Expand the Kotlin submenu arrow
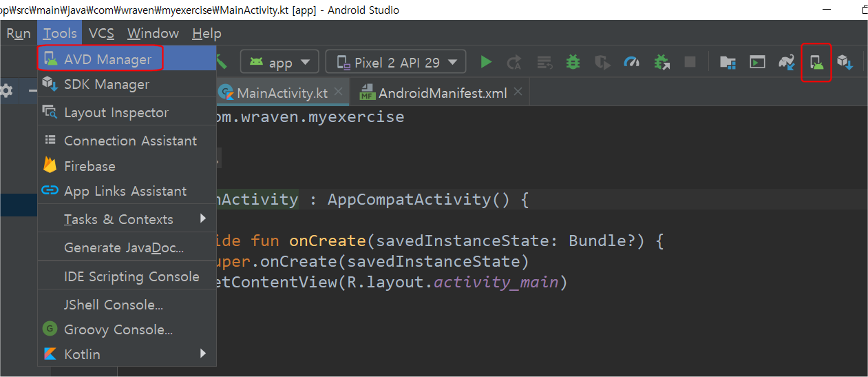This screenshot has height=377, width=868. pos(202,354)
